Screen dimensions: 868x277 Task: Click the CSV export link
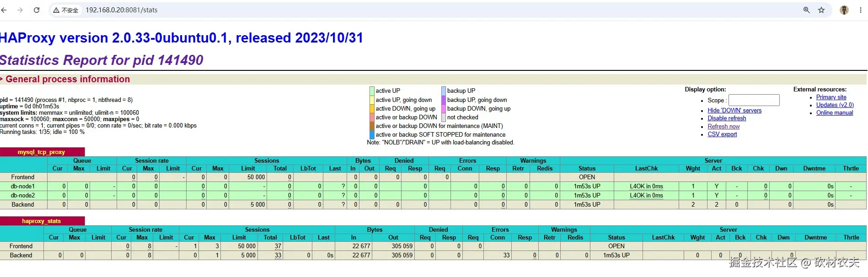coord(722,134)
